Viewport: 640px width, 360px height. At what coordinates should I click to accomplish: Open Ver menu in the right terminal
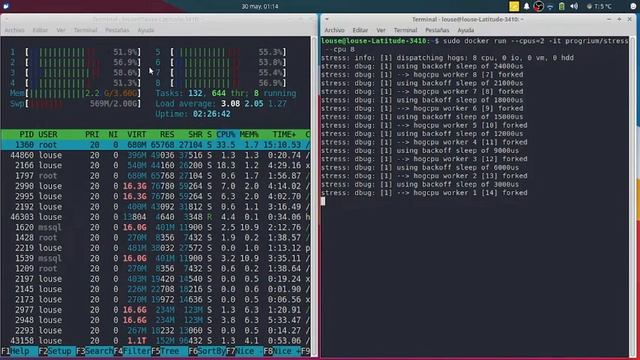tap(381, 30)
